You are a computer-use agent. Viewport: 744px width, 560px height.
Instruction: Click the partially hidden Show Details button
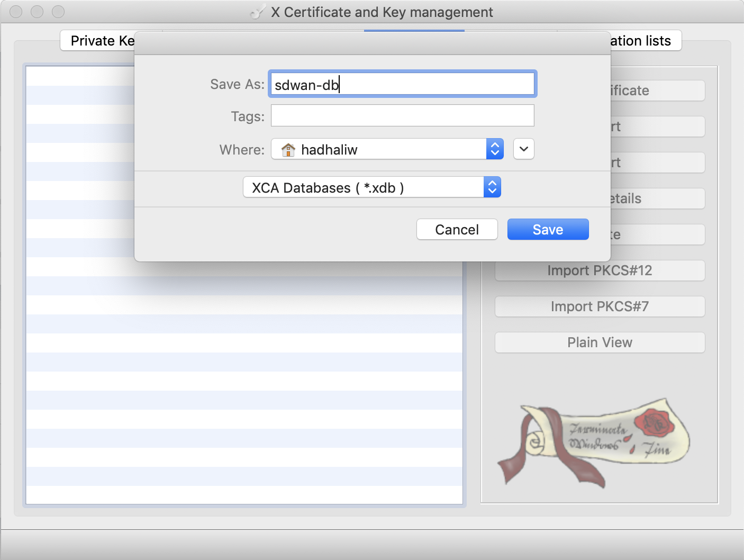coord(656,198)
